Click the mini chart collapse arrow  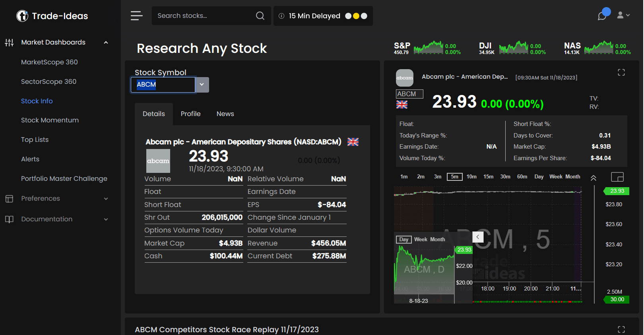478,237
